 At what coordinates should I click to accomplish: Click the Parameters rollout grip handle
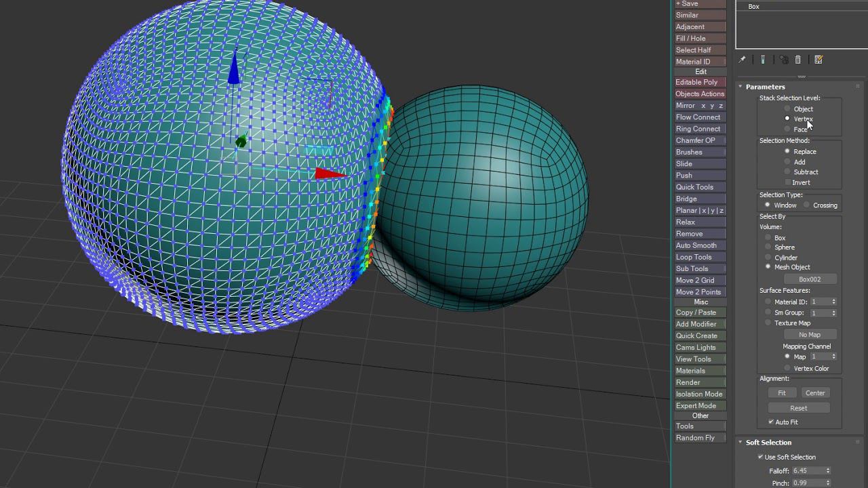coord(858,87)
